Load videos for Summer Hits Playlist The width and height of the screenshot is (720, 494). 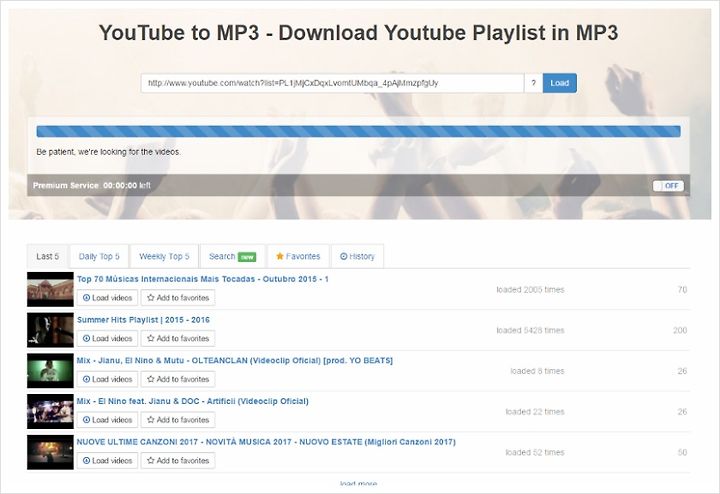point(107,338)
